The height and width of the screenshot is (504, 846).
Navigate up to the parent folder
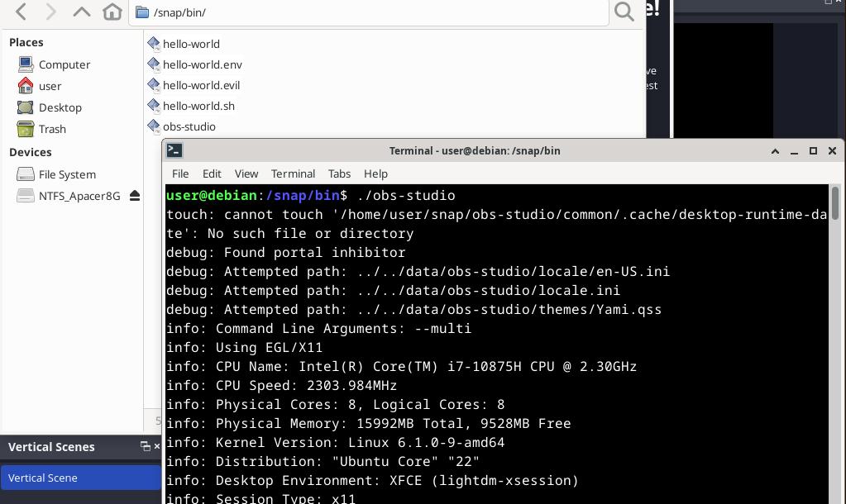(81, 12)
